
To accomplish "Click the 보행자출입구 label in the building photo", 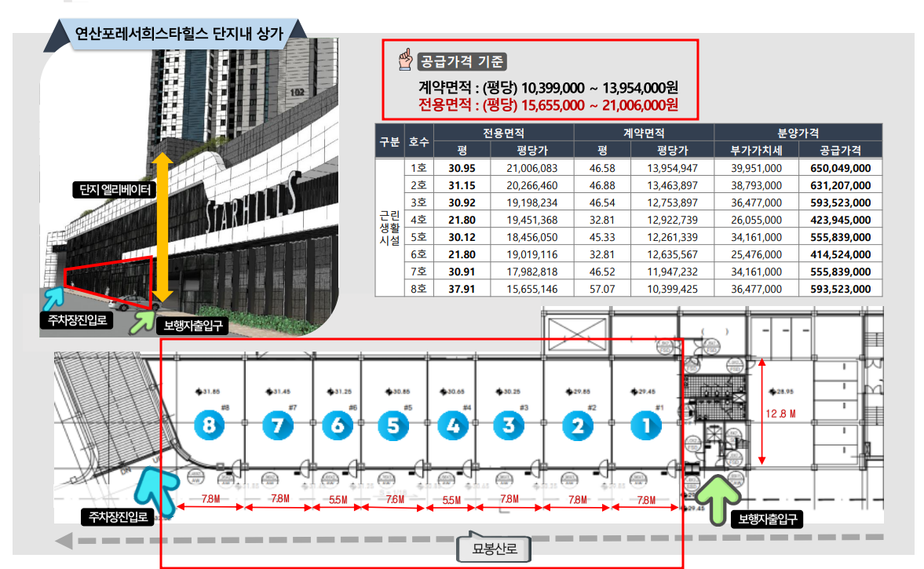I will tap(192, 326).
